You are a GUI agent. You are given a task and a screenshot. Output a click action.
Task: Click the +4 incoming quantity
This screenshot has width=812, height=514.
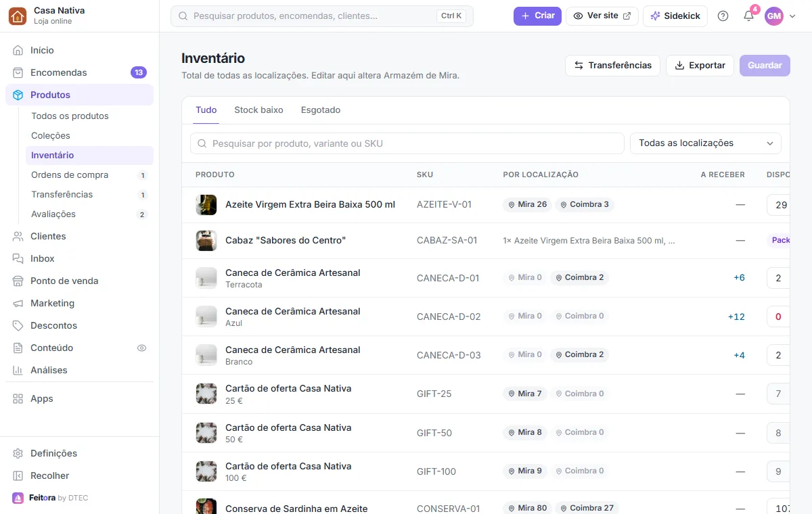(x=739, y=355)
